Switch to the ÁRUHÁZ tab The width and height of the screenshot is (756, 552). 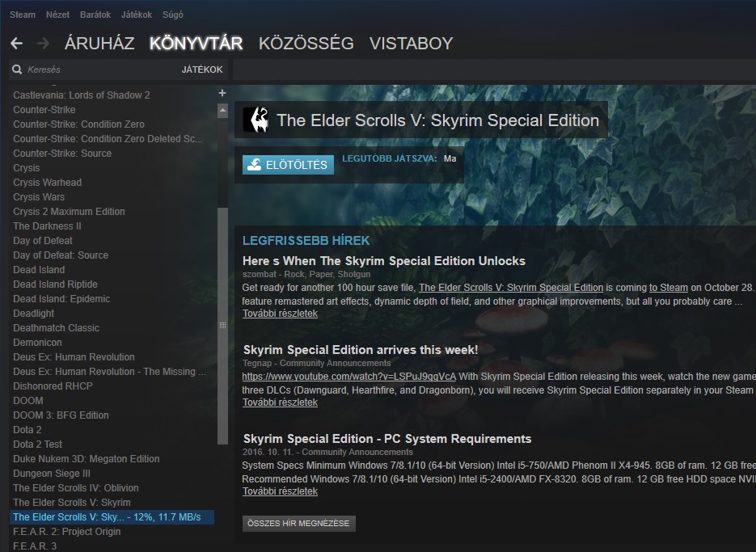click(x=99, y=44)
